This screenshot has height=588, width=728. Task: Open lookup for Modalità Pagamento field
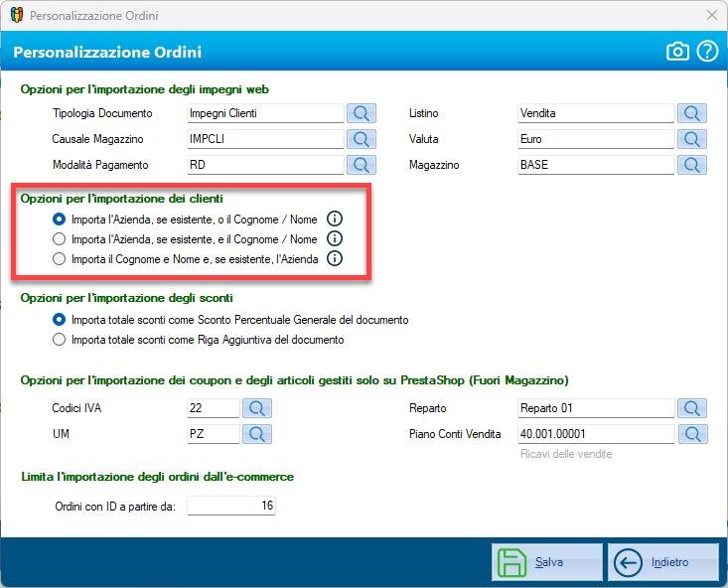point(362,165)
